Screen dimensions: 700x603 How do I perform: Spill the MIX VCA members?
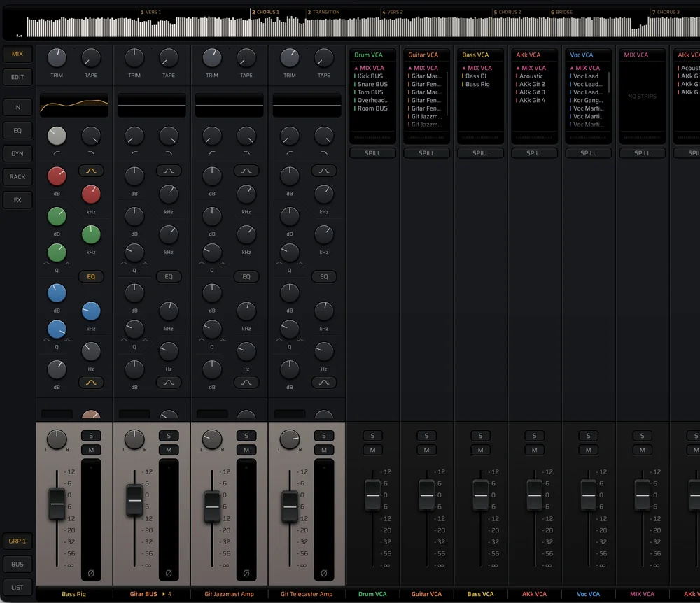(643, 153)
